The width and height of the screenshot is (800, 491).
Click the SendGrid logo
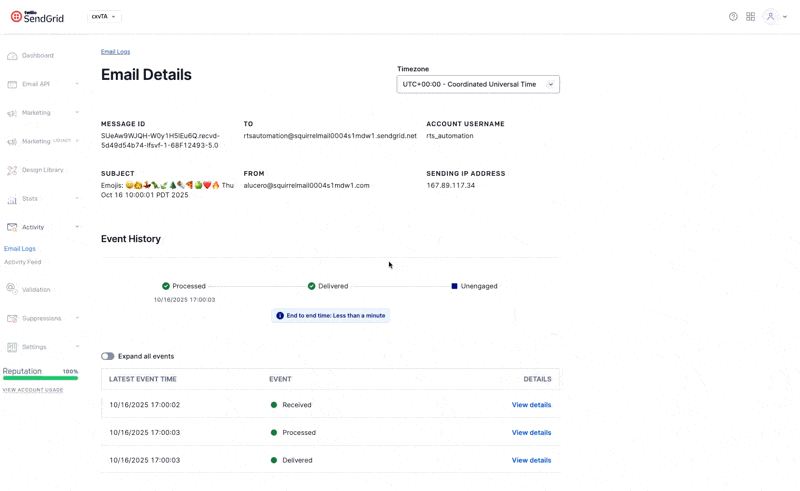point(37,17)
